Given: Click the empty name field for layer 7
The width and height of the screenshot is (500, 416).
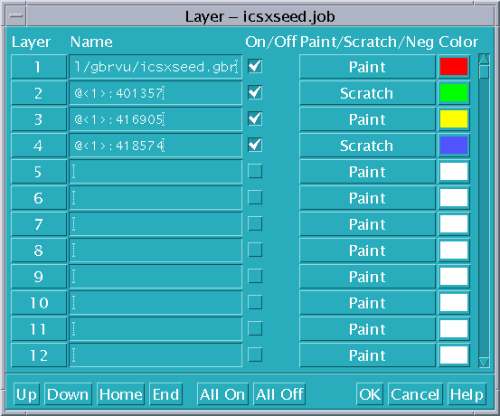Looking at the screenshot, I should click(x=155, y=224).
